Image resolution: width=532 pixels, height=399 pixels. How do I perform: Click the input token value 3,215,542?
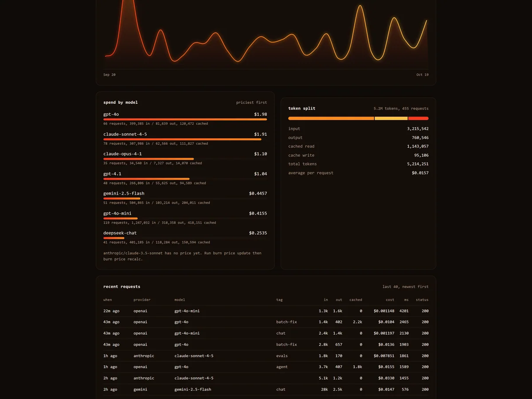418,129
